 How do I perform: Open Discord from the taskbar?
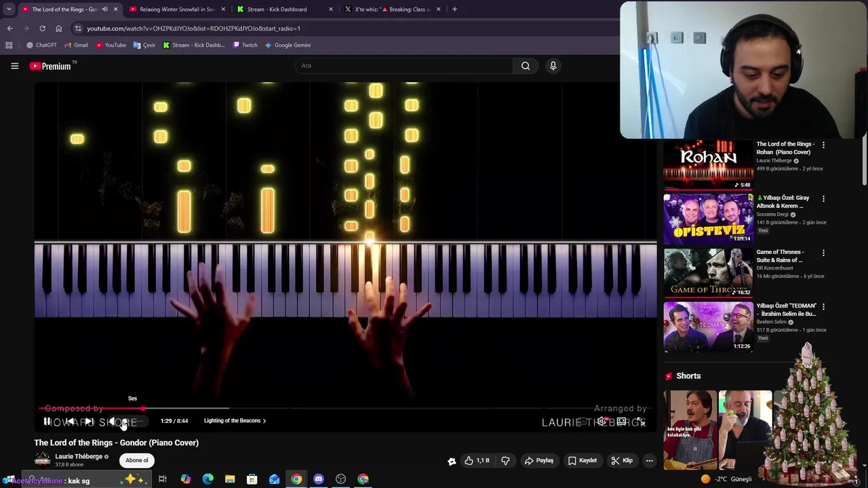pos(319,479)
